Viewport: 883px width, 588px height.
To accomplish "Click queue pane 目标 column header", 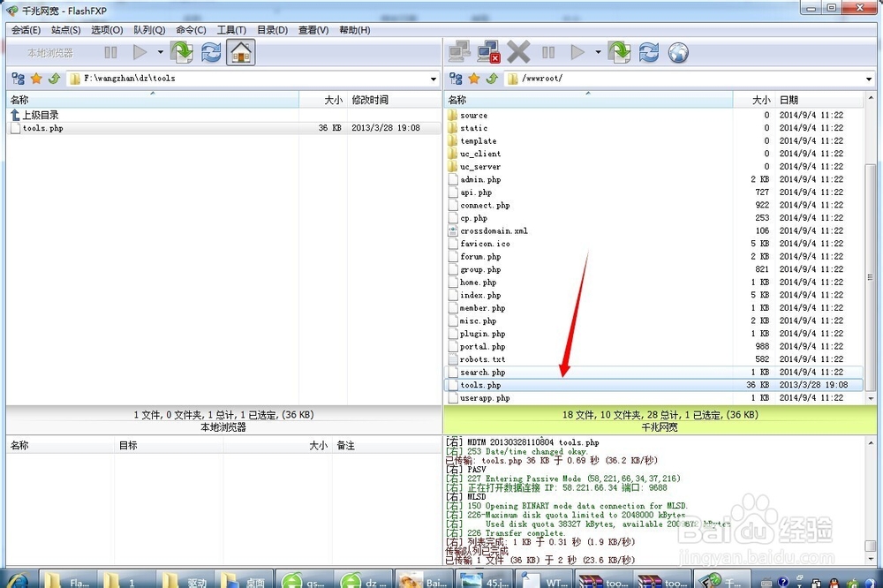I will pos(169,446).
